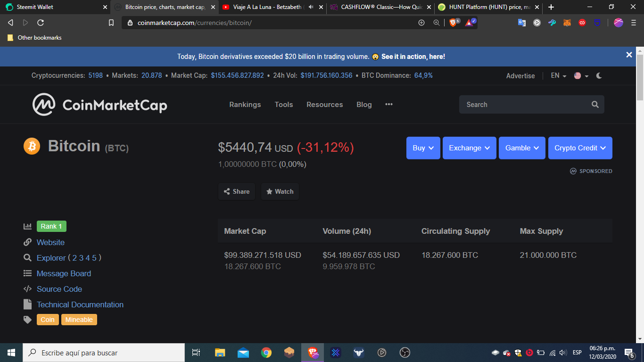Click the 'See it in action, here!' link
The image size is (644, 362).
pos(413,57)
